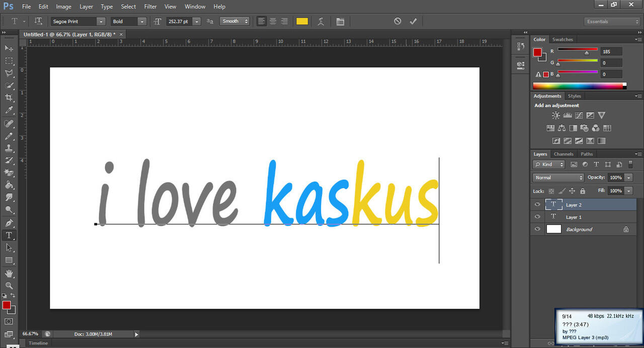Toggle the Character and Paragraph panels
Image resolution: width=644 pixels, height=348 pixels.
[340, 21]
